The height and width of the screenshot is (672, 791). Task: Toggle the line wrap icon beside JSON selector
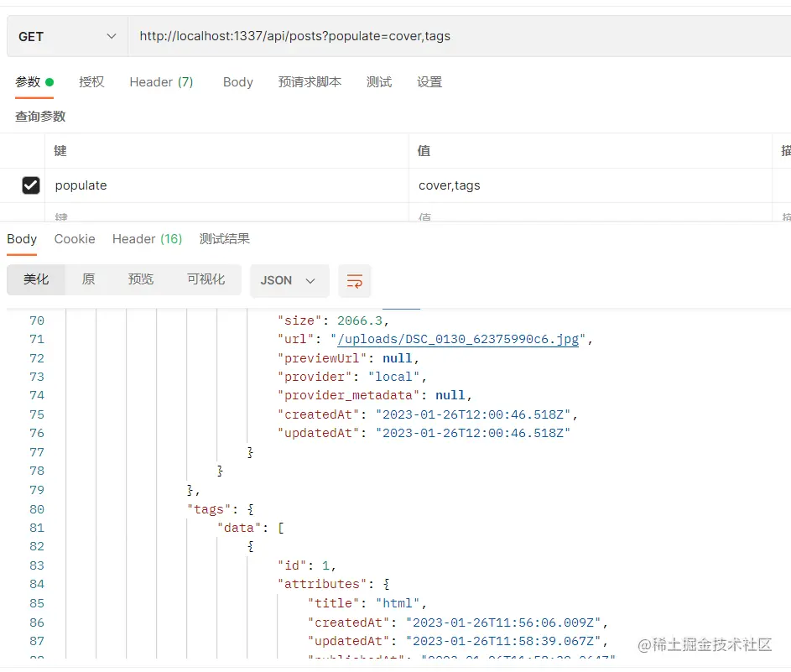[354, 280]
